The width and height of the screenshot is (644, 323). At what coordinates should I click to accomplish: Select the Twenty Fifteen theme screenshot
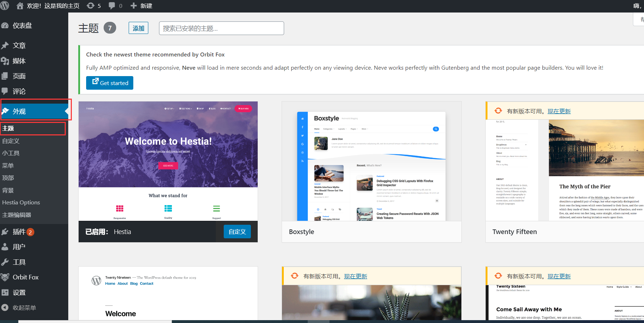(x=565, y=170)
